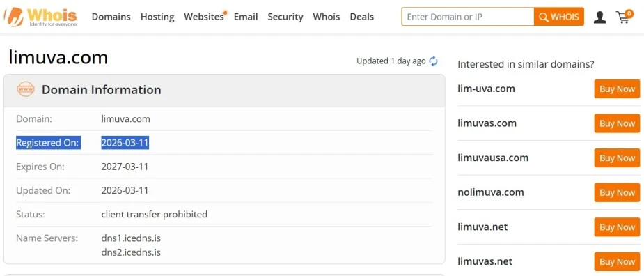Click the name server dns1.icedns.is
This screenshot has height=276, width=644.
(x=131, y=238)
